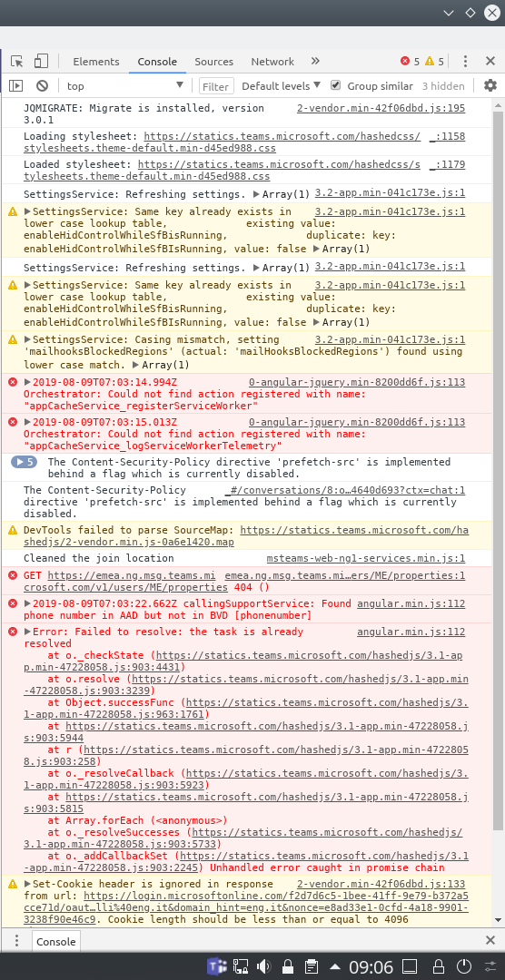Click the error icon on the GET 404 row

pyautogui.click(x=13, y=575)
